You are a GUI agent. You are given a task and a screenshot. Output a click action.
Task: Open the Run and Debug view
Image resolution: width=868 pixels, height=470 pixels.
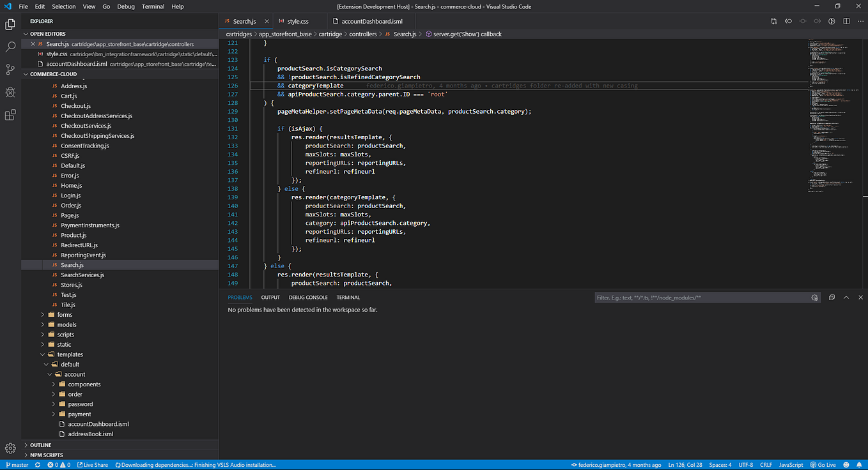(10, 92)
